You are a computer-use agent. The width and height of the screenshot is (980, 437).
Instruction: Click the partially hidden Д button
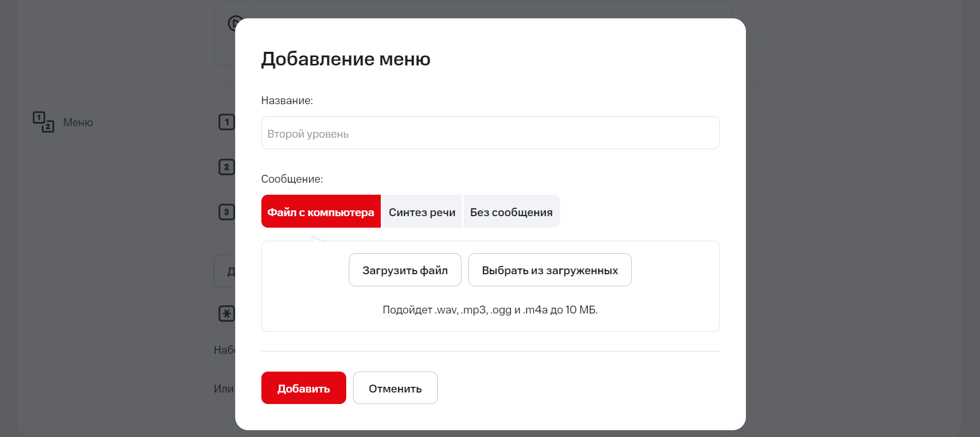pyautogui.click(x=225, y=271)
